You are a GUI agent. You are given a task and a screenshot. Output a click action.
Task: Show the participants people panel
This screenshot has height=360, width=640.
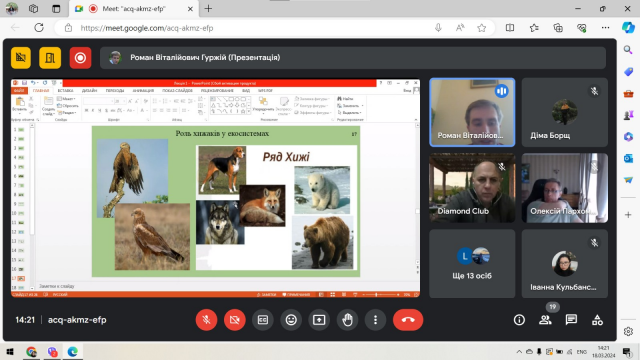(x=545, y=320)
